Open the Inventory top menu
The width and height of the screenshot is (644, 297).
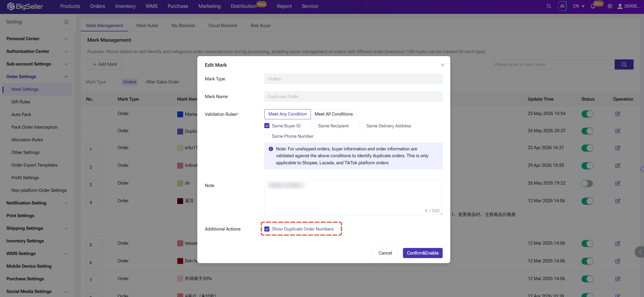tap(125, 6)
